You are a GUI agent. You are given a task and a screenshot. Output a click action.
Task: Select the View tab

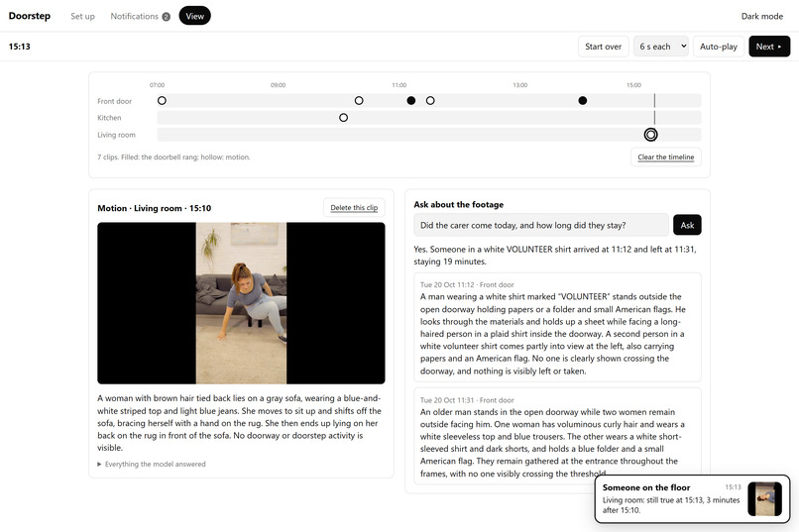click(x=194, y=16)
